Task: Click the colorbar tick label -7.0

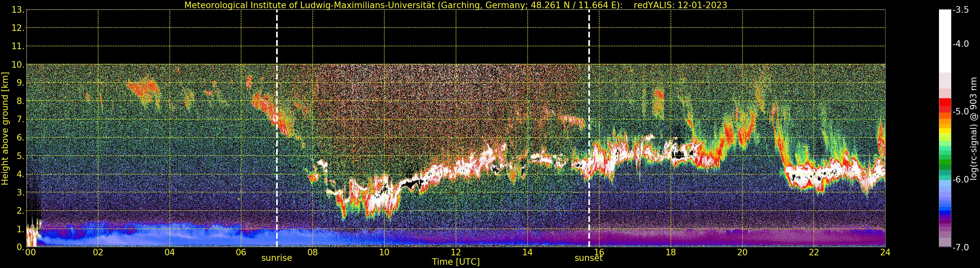Action: [960, 248]
